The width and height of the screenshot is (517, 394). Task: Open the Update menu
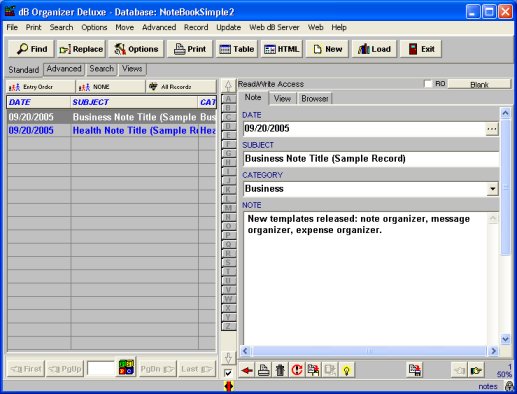click(229, 27)
